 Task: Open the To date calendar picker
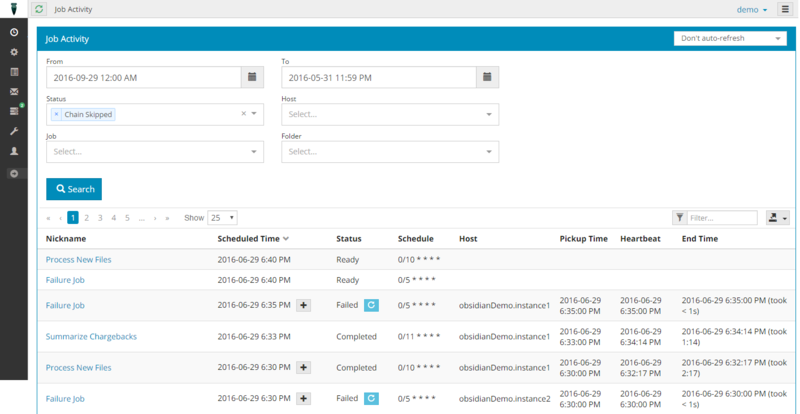[487, 77]
